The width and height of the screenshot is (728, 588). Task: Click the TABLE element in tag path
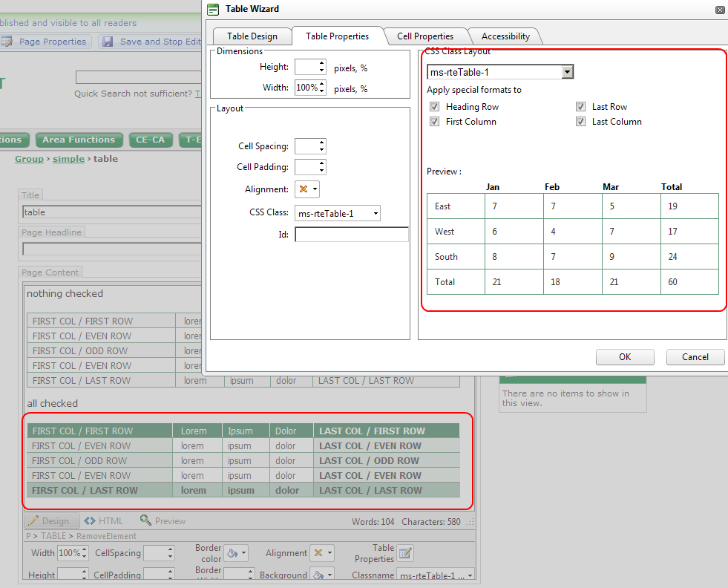[53, 536]
